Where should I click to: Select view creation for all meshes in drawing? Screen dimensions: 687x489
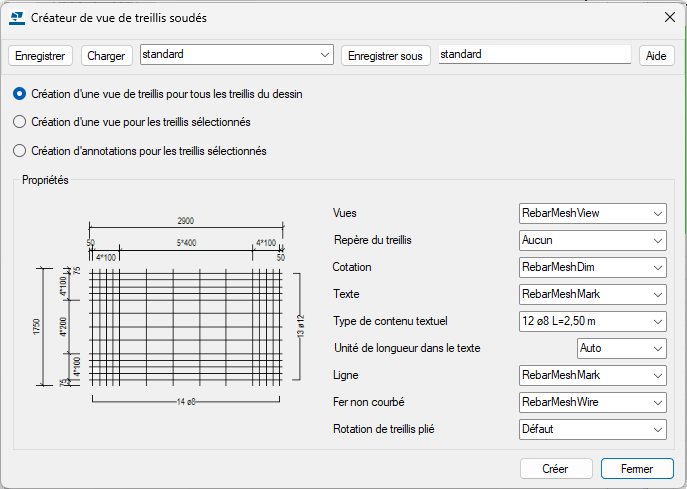(x=19, y=94)
